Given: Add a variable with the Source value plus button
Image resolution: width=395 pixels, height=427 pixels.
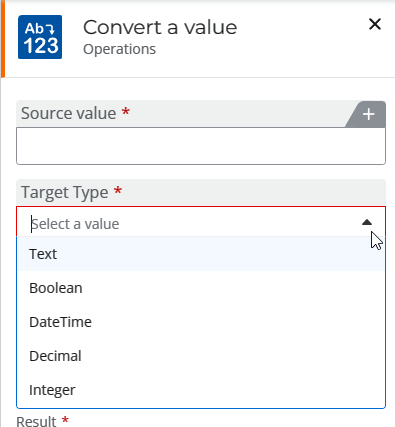Looking at the screenshot, I should click(368, 114).
